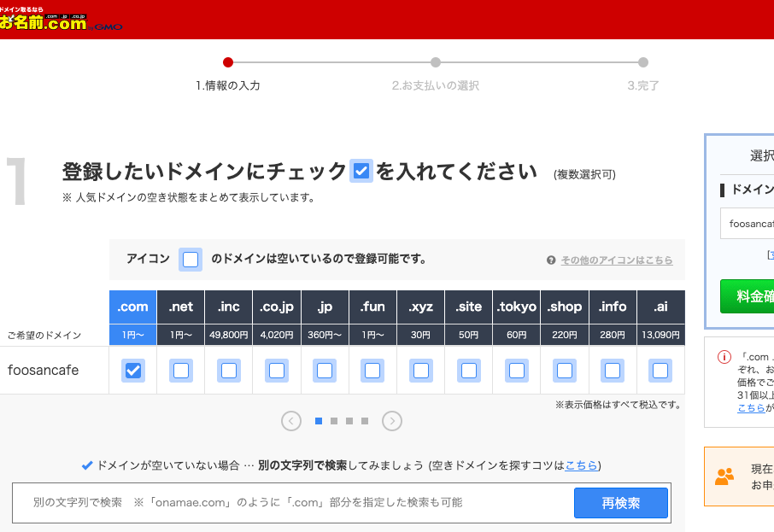Open the こちら tips link
The width and height of the screenshot is (774, 532).
[581, 465]
